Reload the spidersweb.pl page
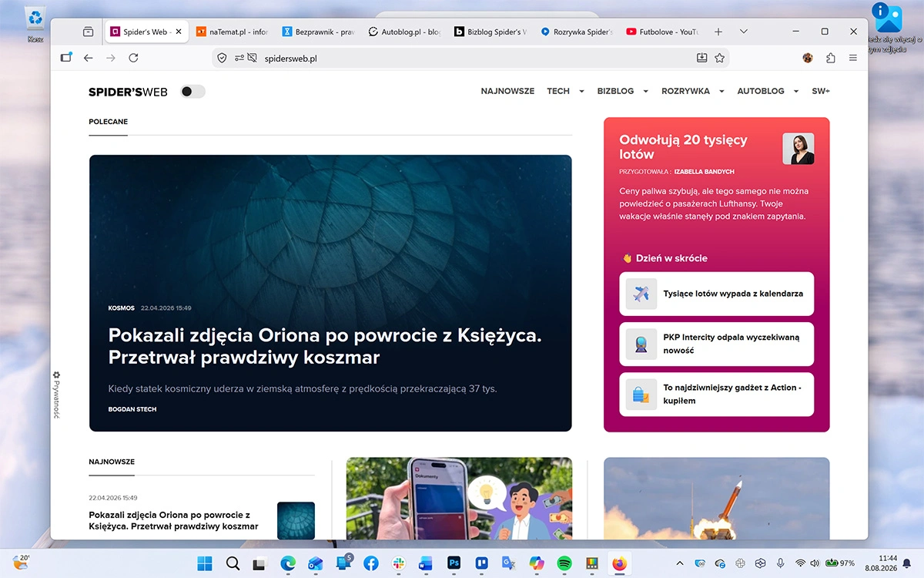924x578 pixels. click(x=133, y=58)
